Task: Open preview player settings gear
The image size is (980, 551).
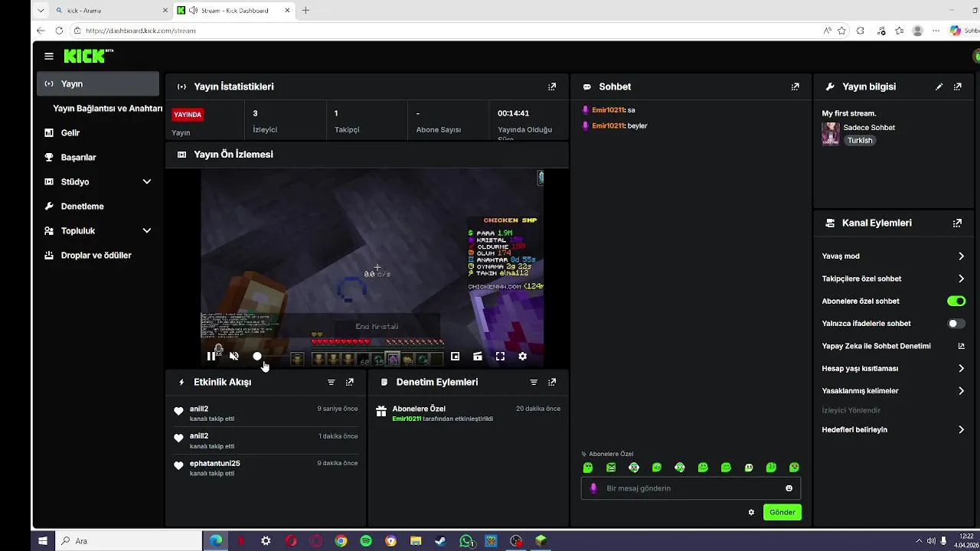Action: pos(523,357)
